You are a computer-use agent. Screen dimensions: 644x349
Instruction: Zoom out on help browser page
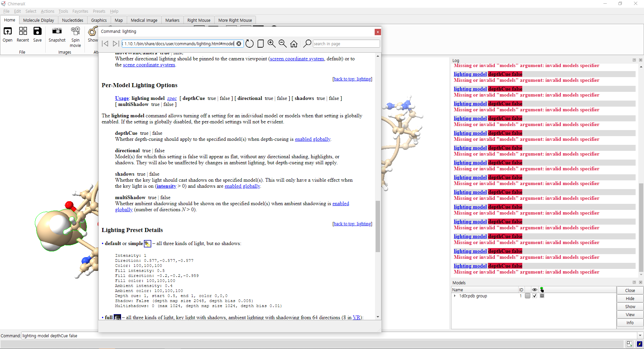pyautogui.click(x=282, y=44)
